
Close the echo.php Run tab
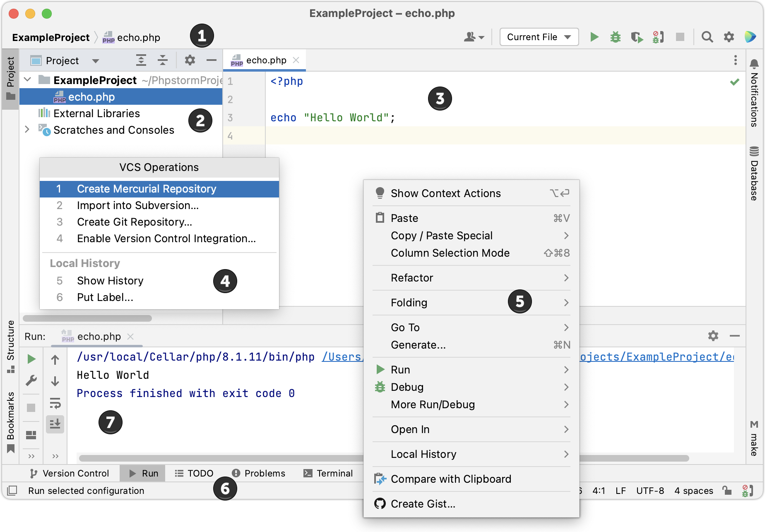130,337
